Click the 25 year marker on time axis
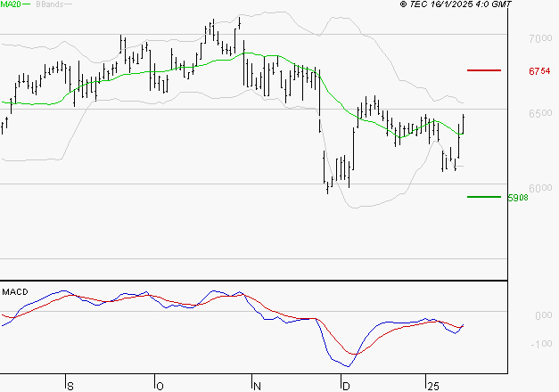 [432, 387]
